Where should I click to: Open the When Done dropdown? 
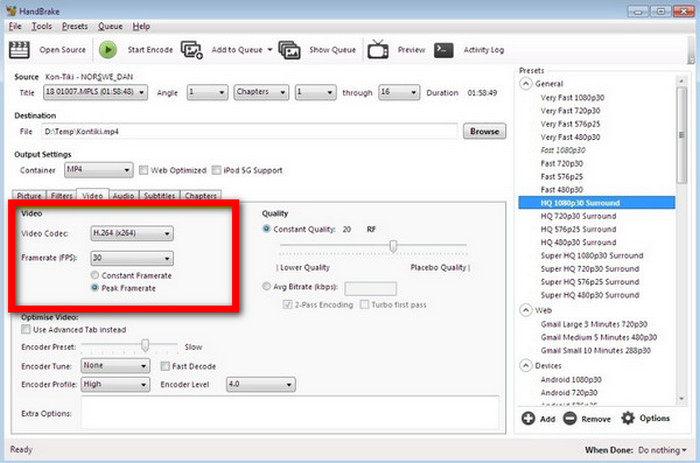(662, 450)
